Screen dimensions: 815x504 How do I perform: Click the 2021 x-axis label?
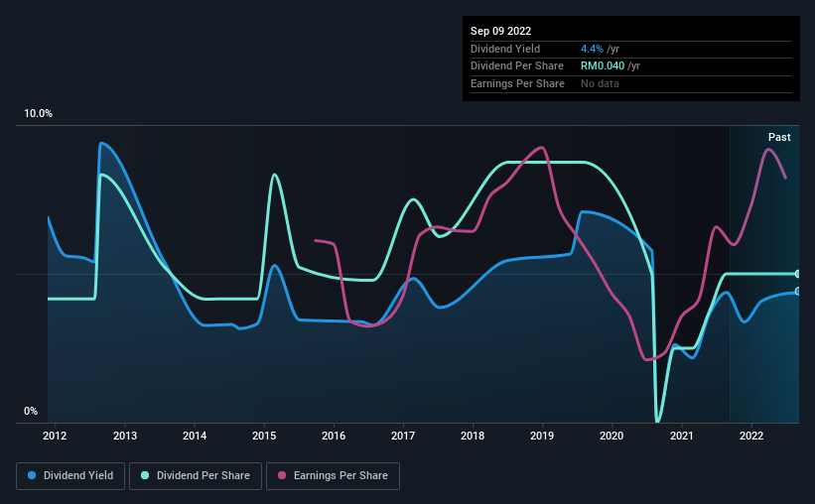[681, 436]
